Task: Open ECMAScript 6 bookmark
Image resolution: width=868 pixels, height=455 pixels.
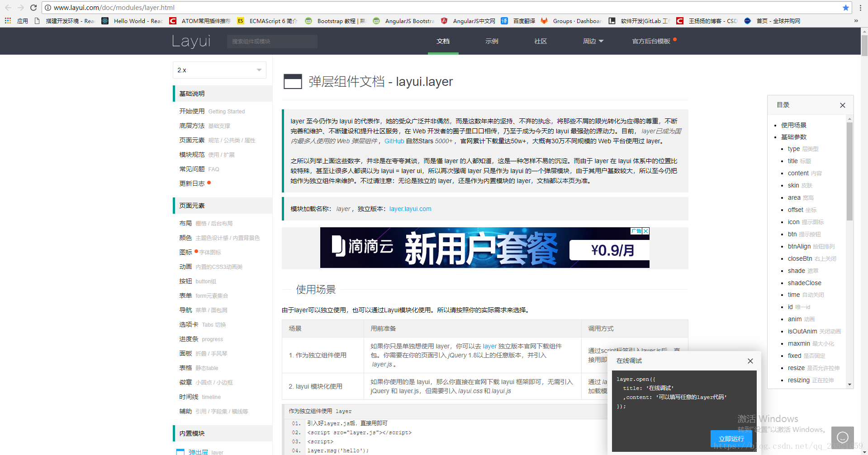Action: point(267,21)
